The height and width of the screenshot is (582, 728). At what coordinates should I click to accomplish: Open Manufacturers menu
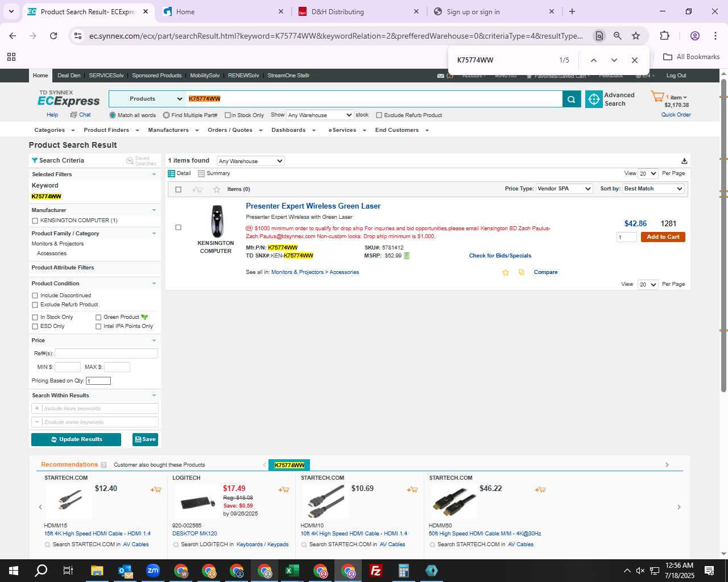pyautogui.click(x=173, y=130)
